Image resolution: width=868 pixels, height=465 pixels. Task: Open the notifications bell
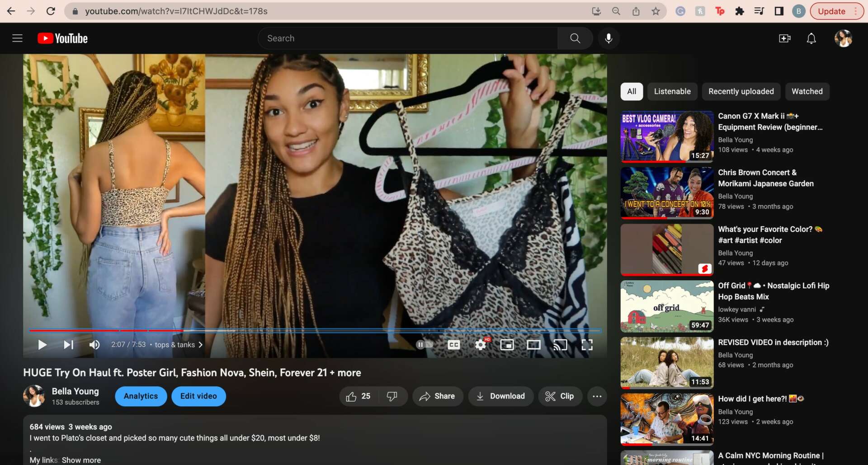811,38
